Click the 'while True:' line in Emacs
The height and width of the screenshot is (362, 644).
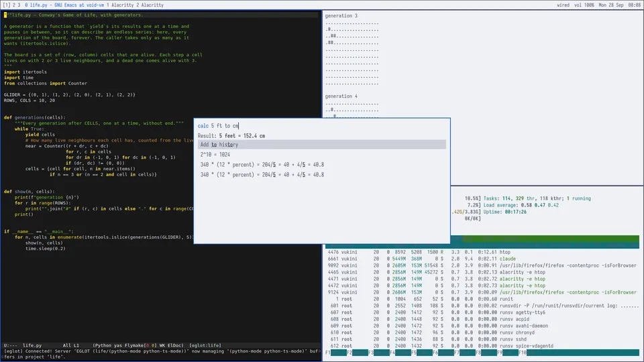[x=29, y=129]
